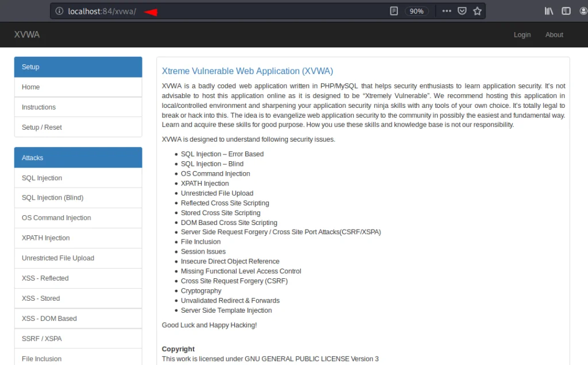Click 'Unrestricted File Upload' bullet in main list
The width and height of the screenshot is (588, 365).
point(216,193)
